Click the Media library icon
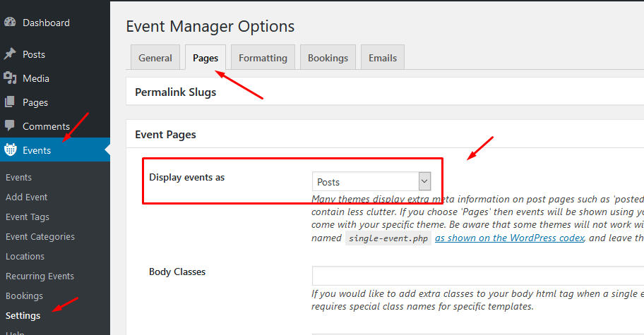This screenshot has width=644, height=335. [x=10, y=78]
